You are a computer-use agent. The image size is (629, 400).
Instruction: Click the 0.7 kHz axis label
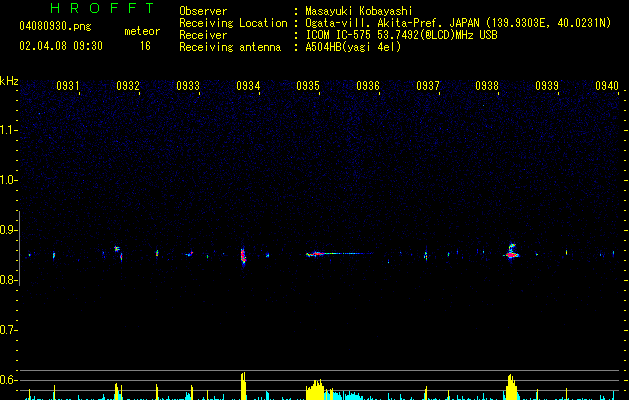click(x=8, y=330)
